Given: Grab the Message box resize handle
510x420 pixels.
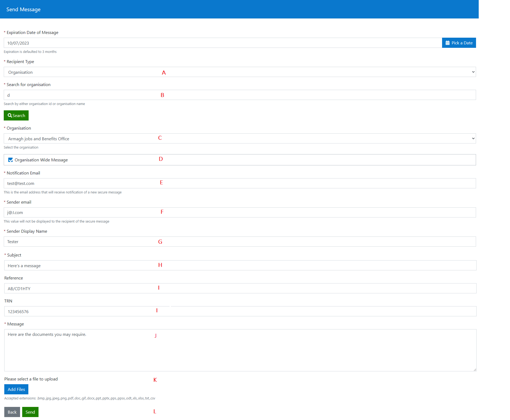Looking at the screenshot, I should point(475,370).
